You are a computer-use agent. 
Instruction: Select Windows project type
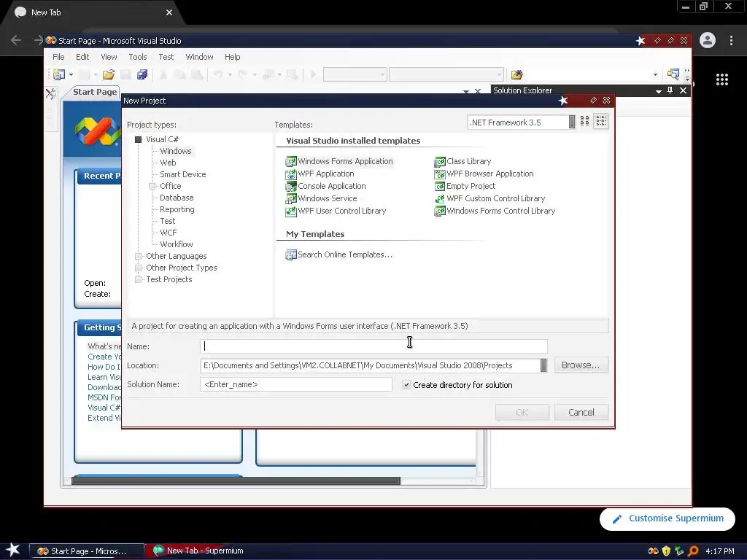click(175, 151)
